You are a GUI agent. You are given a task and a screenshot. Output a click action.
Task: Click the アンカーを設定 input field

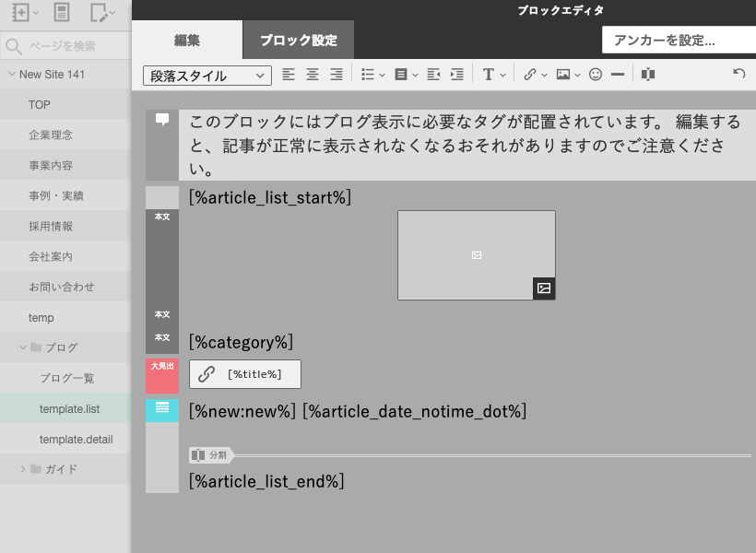679,40
